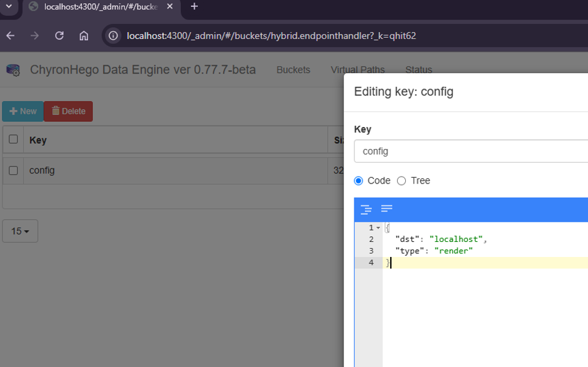Collapse the JSON object at line 1

pyautogui.click(x=378, y=227)
